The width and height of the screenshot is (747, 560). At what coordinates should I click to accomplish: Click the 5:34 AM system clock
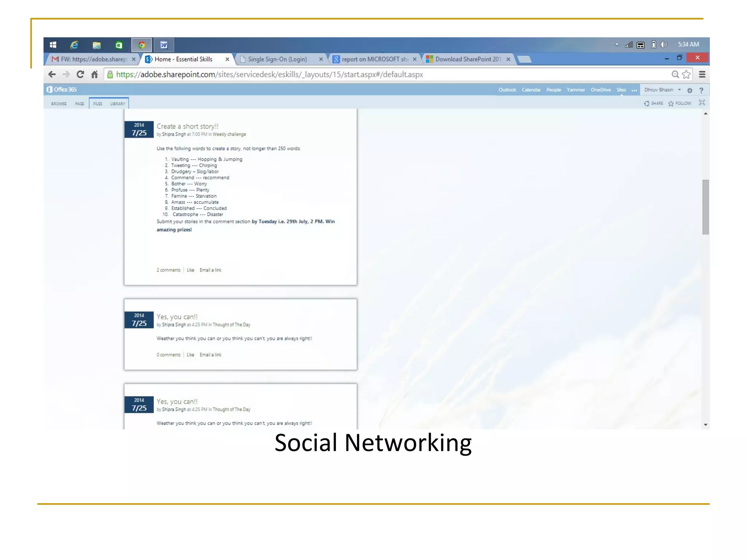tap(688, 44)
